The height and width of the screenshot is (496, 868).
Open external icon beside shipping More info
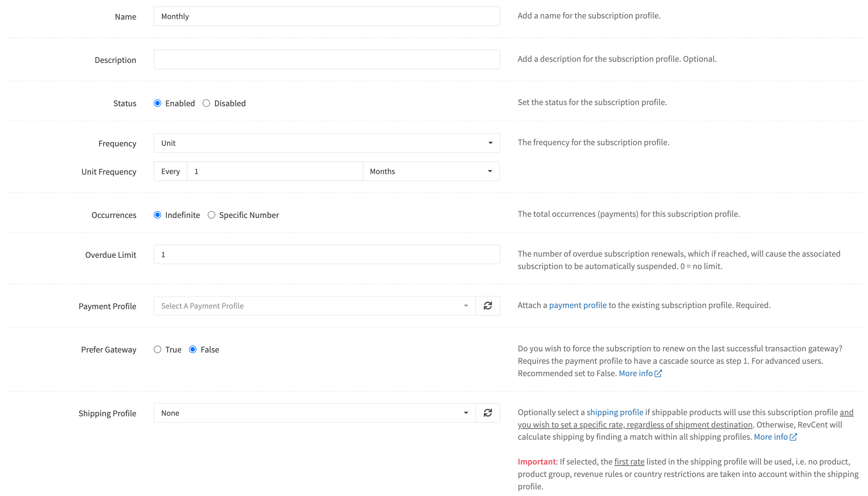pos(793,437)
